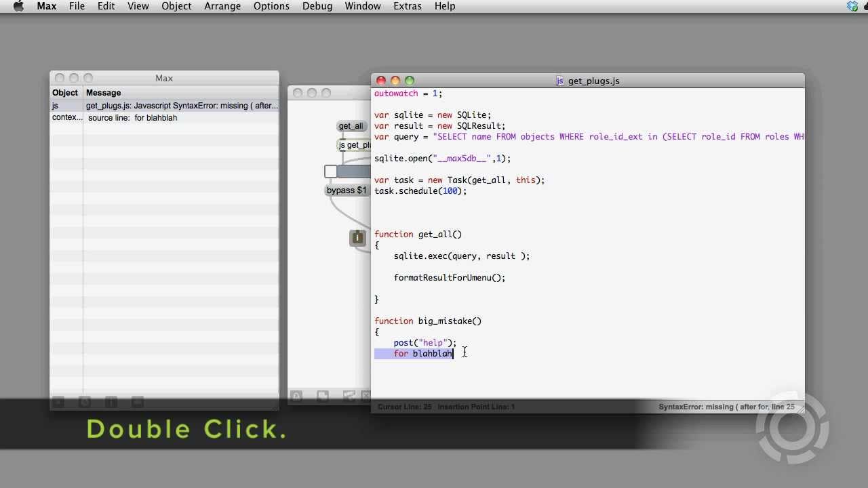This screenshot has width=868, height=488.
Task: Open the Debug menu
Action: (317, 6)
